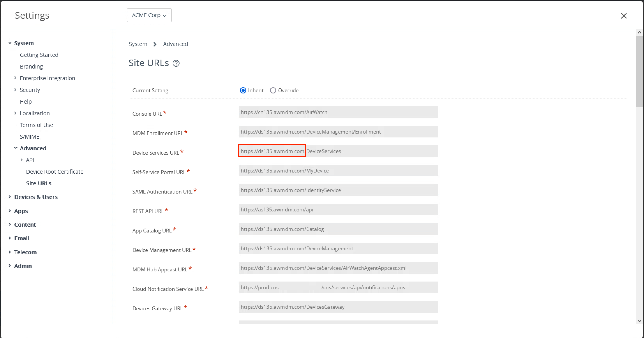Screen dimensions: 644x338
Task: Select the Inherit radio button
Action: [243, 90]
